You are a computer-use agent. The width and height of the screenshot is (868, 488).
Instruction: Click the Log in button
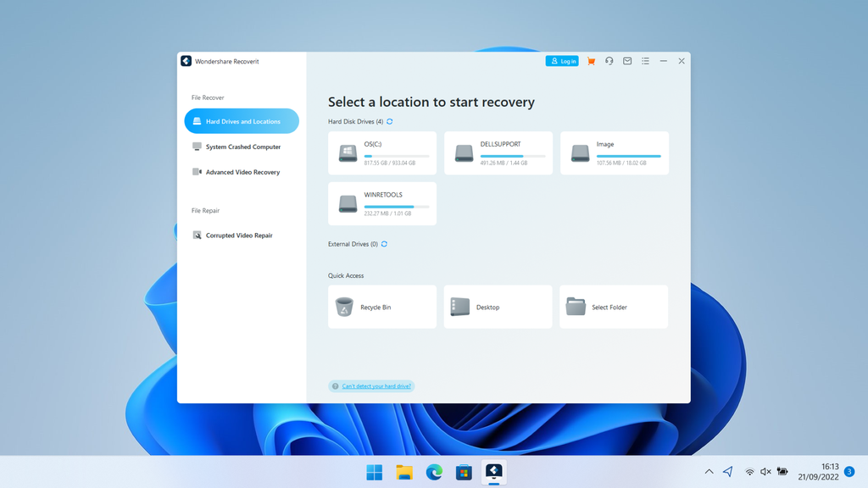pyautogui.click(x=562, y=61)
